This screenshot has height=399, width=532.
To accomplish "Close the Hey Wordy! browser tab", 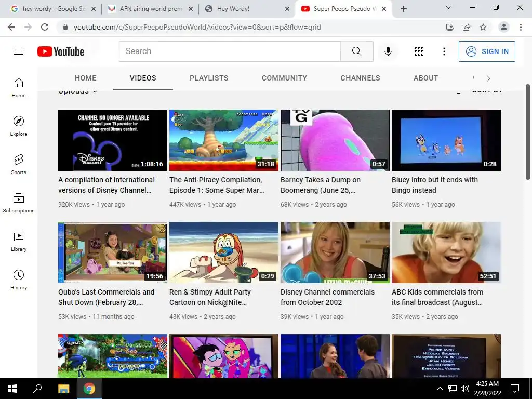I will pos(287,9).
